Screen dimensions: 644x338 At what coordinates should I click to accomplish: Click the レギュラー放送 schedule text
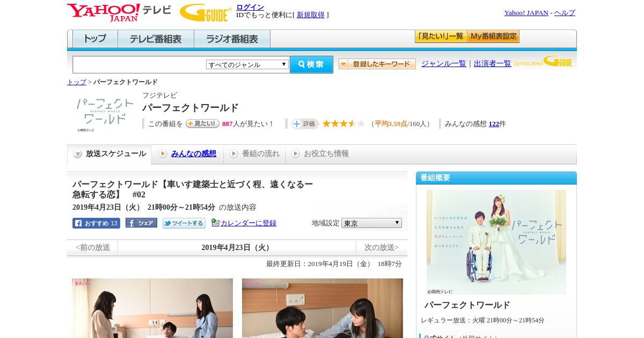(482, 320)
